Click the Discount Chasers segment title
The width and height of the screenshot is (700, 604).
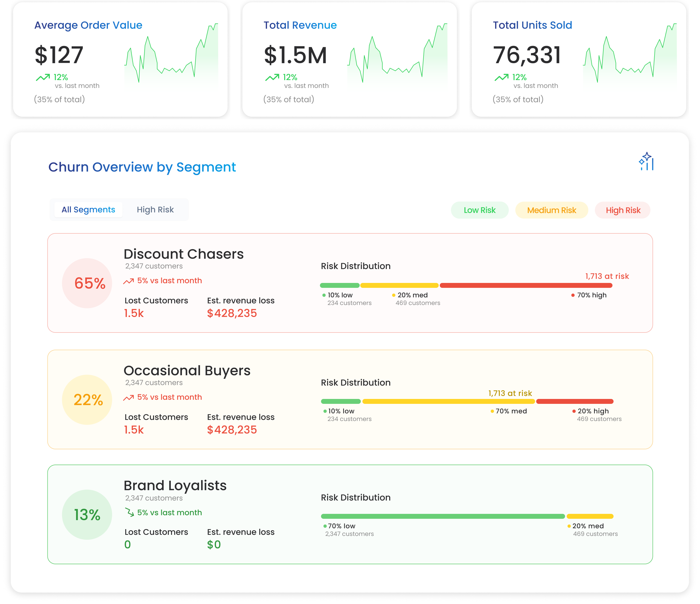click(184, 254)
